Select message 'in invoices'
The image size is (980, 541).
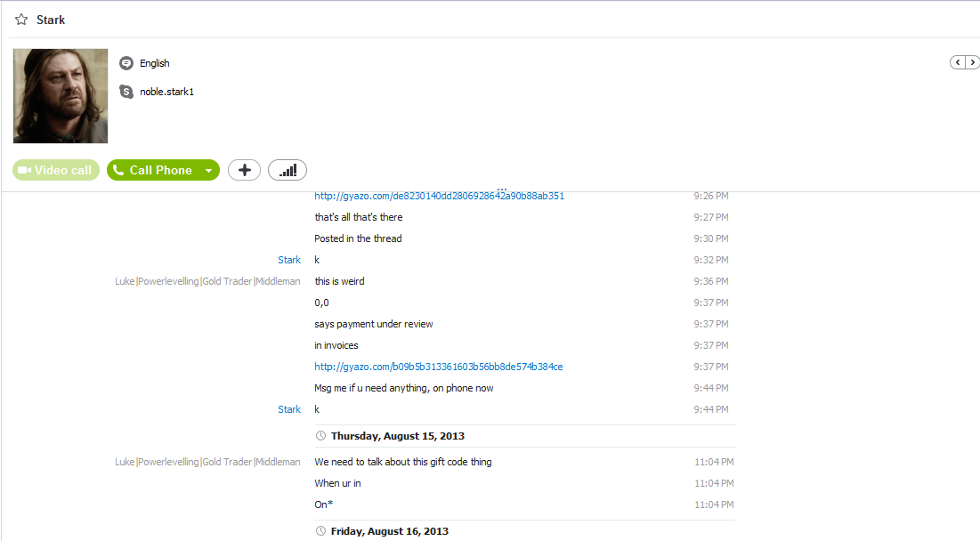[336, 345]
